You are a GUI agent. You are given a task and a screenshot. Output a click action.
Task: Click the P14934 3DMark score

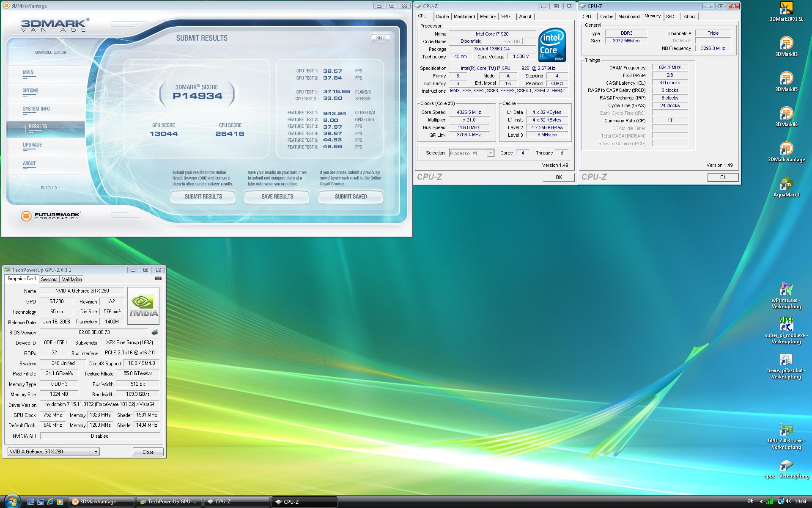[x=198, y=96]
